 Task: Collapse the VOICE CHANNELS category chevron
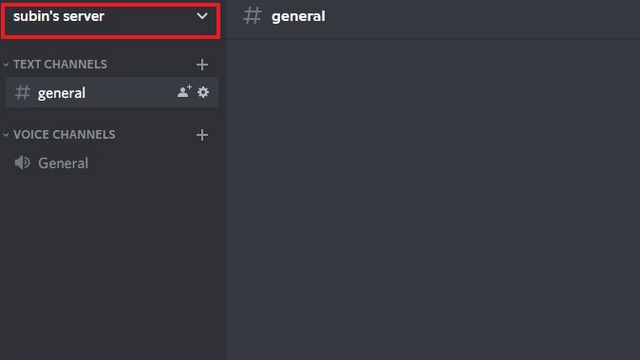[x=6, y=135]
